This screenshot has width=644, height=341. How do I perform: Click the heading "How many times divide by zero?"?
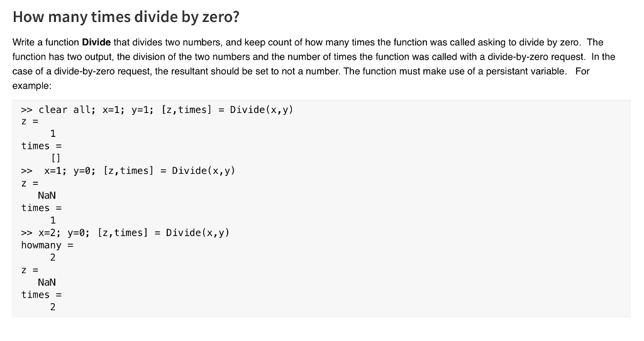[126, 17]
